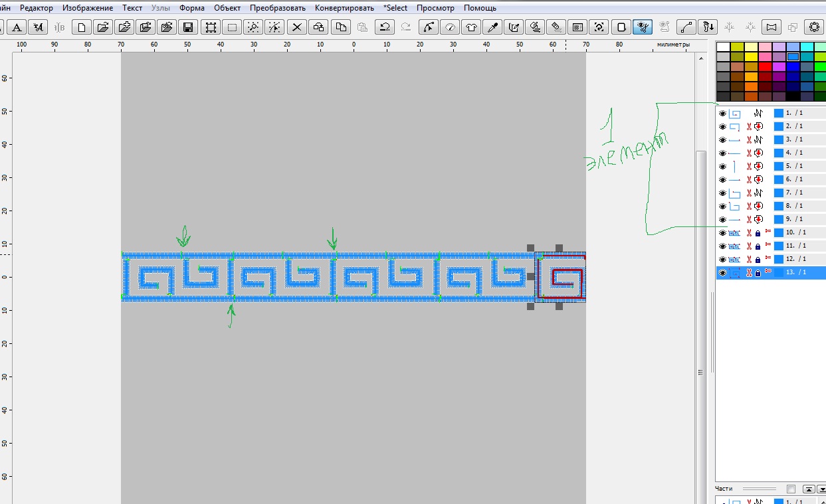Undo last action with the arrow icon
Image resolution: width=826 pixels, height=504 pixels.
[x=384, y=27]
